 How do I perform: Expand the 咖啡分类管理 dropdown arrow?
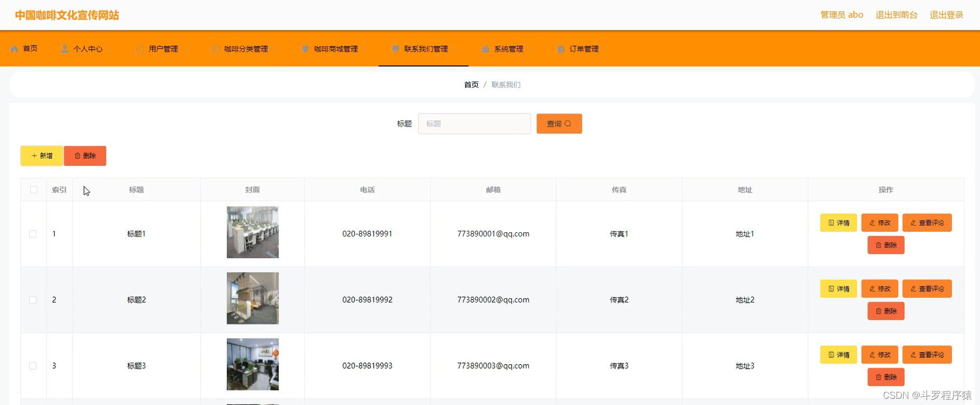coord(275,49)
